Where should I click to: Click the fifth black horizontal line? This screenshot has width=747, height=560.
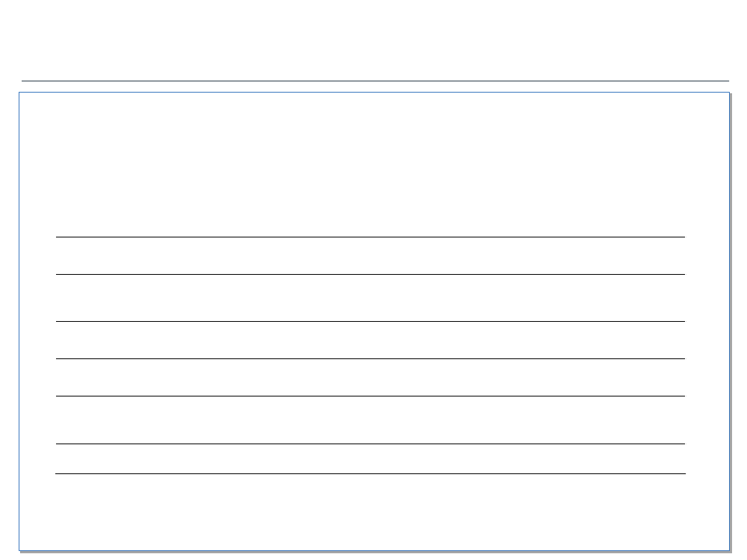pos(371,396)
